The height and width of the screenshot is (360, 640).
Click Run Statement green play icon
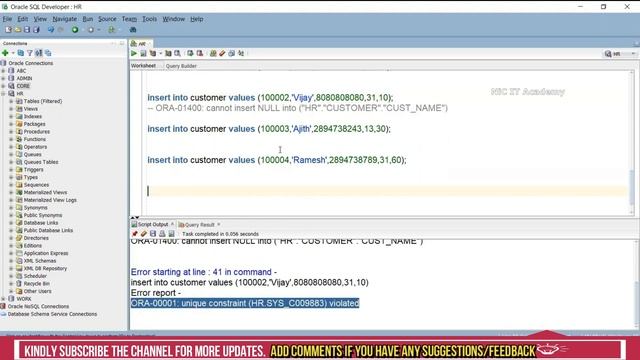pos(134,53)
